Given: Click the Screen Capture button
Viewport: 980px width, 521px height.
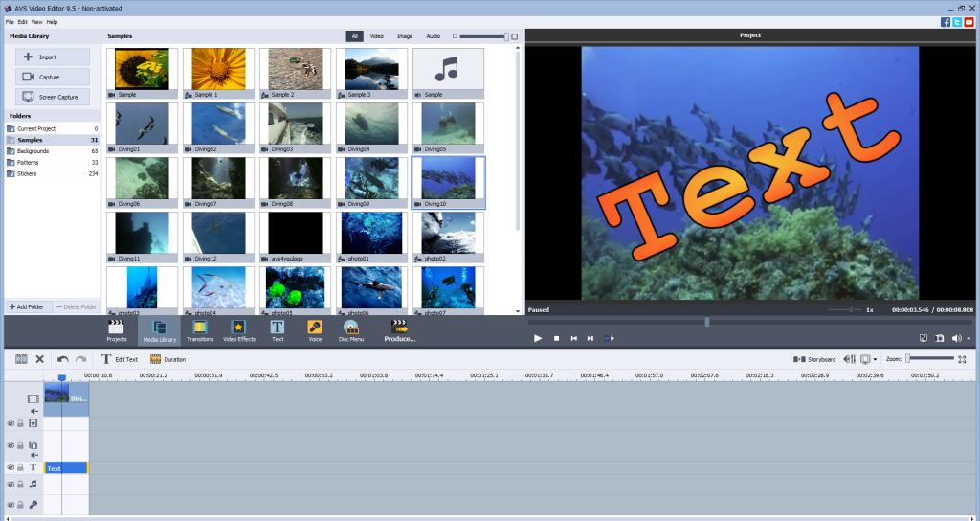Looking at the screenshot, I should 53,97.
